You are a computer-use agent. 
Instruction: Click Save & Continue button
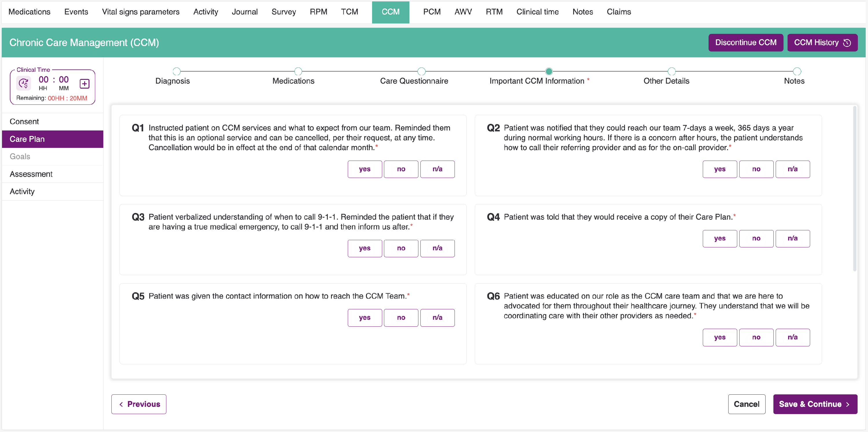tap(815, 404)
